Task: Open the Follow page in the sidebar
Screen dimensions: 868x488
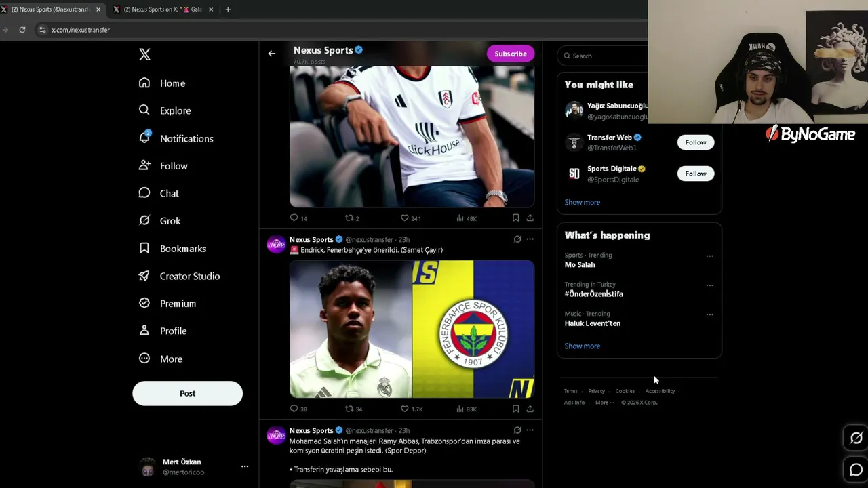Action: click(163, 166)
